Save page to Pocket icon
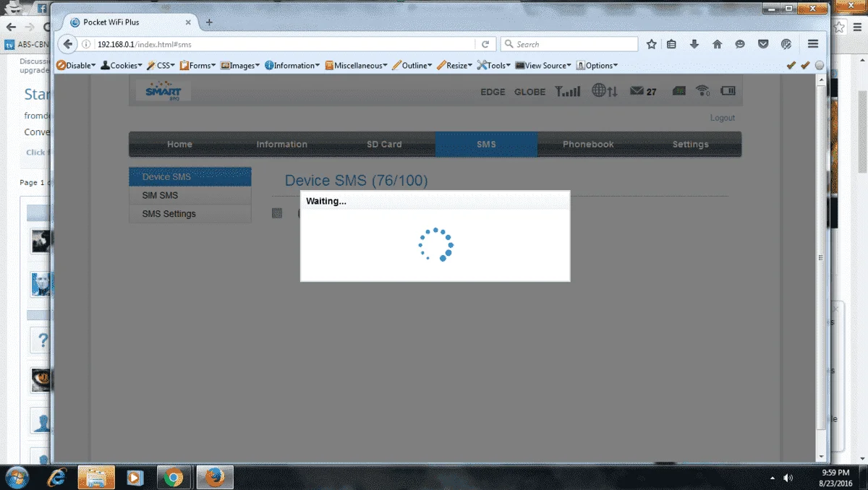 [x=763, y=44]
